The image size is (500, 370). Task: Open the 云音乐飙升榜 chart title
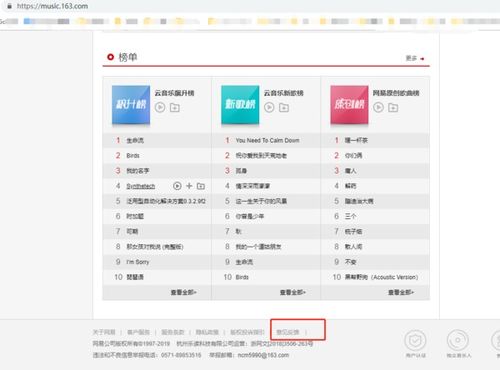tap(174, 93)
